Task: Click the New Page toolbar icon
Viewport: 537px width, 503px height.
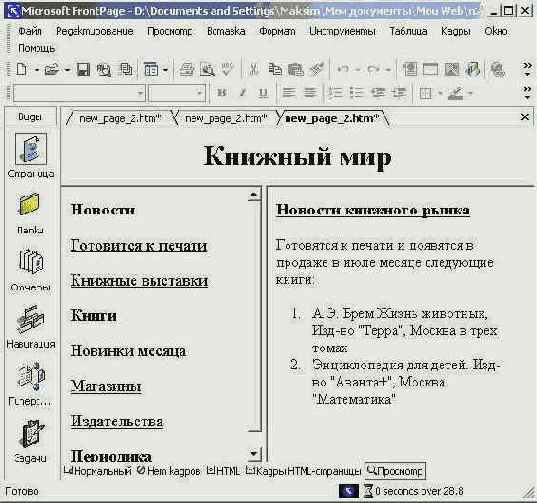Action: pyautogui.click(x=22, y=70)
